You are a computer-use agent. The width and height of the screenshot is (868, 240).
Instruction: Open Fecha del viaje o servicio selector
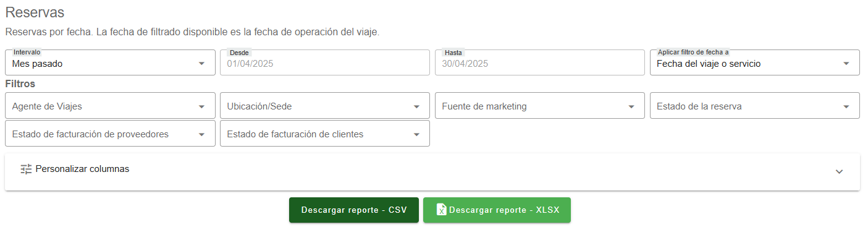[755, 62]
